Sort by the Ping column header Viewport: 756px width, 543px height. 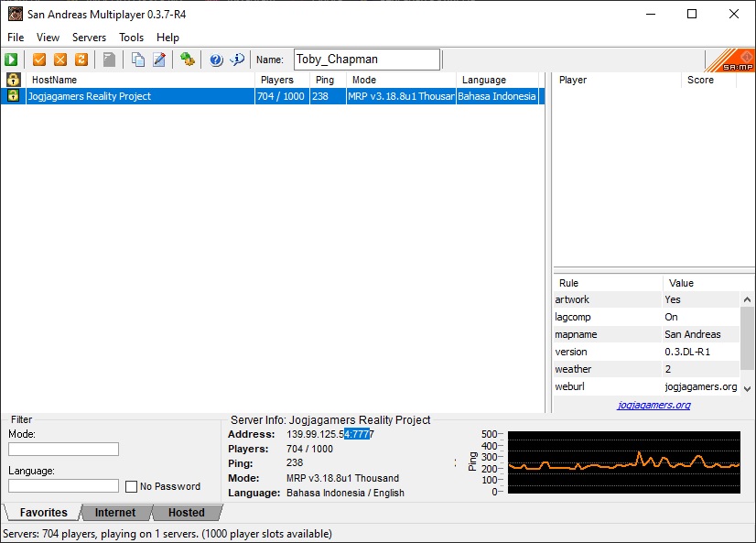click(328, 80)
